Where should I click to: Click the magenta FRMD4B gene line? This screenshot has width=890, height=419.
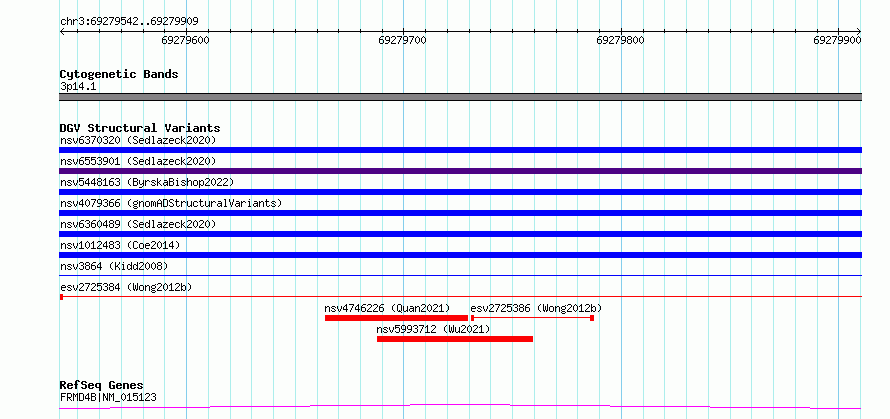click(460, 407)
